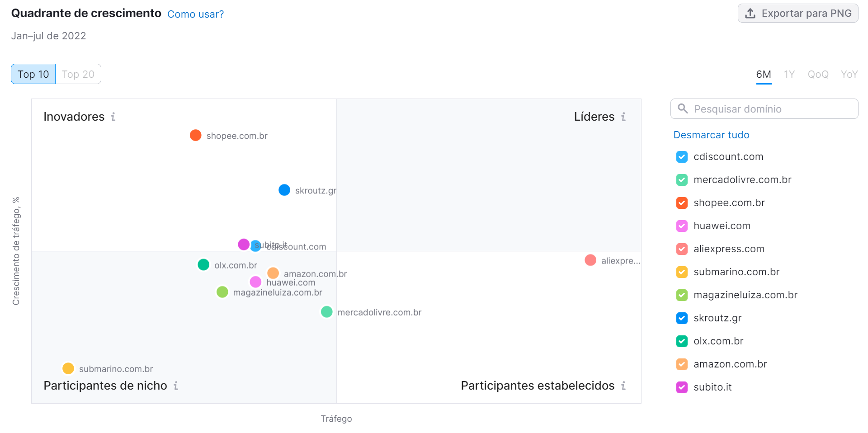Click the cdiscount.com light-blue data point

pyautogui.click(x=256, y=246)
